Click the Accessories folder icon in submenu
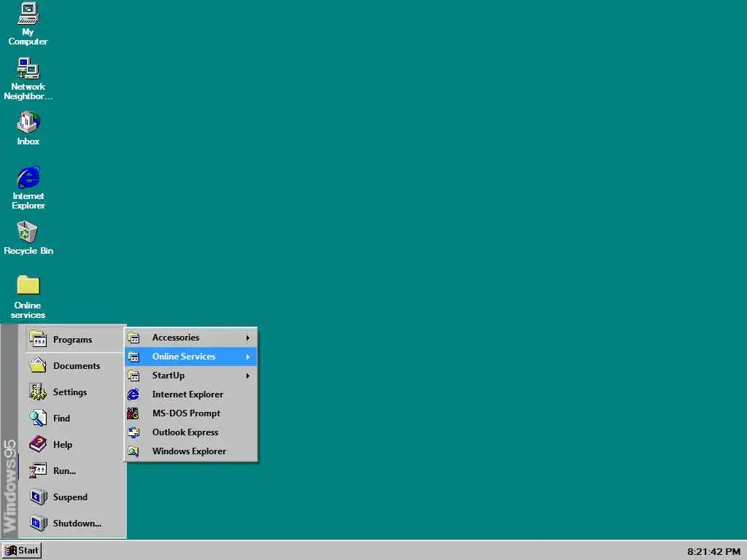The image size is (747, 560). pyautogui.click(x=134, y=338)
